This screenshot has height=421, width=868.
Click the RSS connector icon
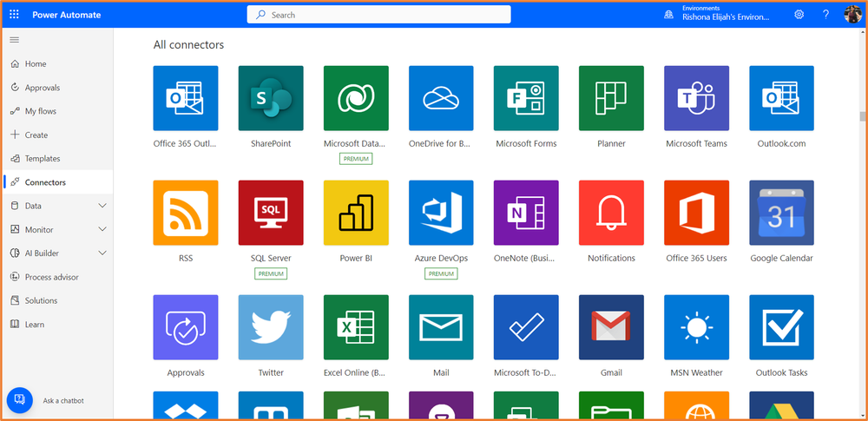[186, 213]
